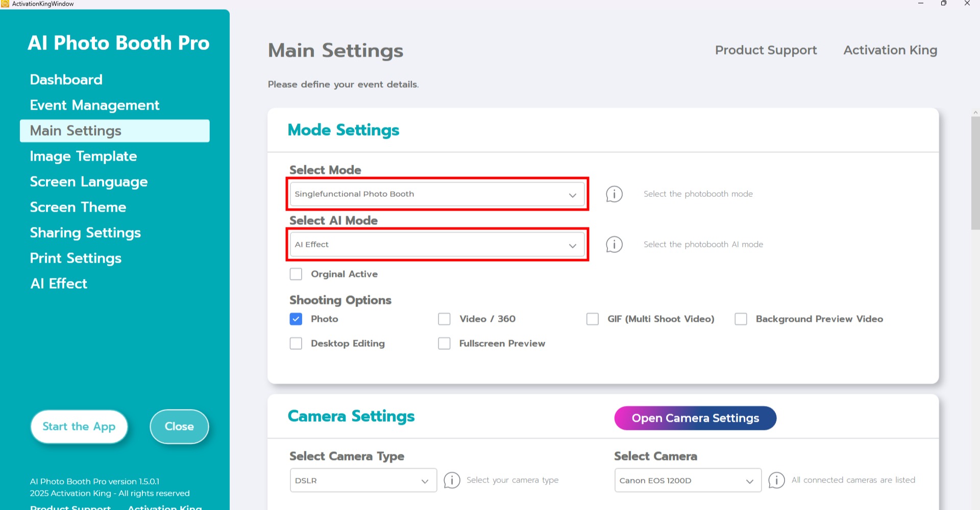The image size is (980, 510).
Task: Check the Fullscreen Preview option
Action: [445, 344]
